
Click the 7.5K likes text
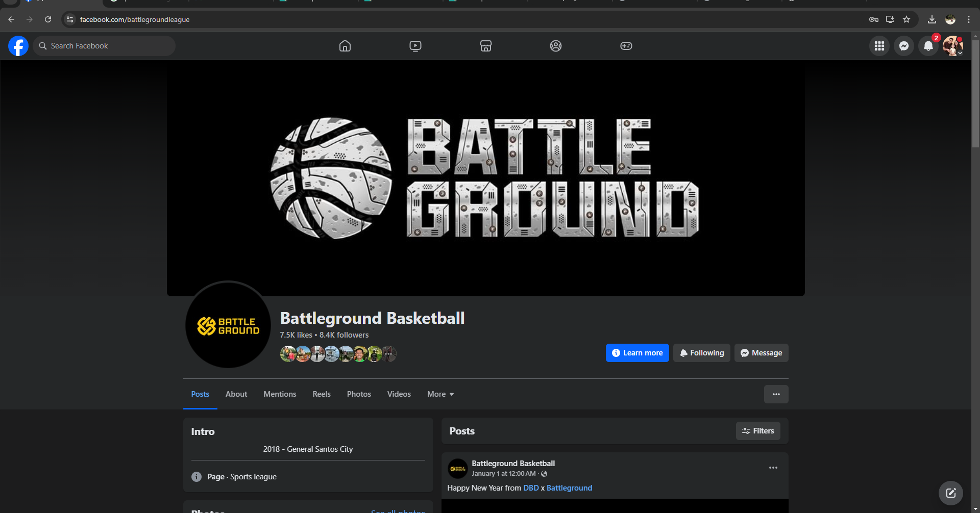(296, 335)
